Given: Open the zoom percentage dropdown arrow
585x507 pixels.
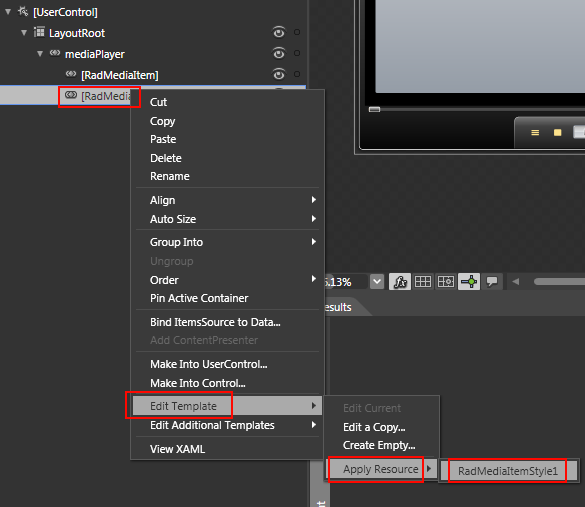Looking at the screenshot, I should point(377,282).
